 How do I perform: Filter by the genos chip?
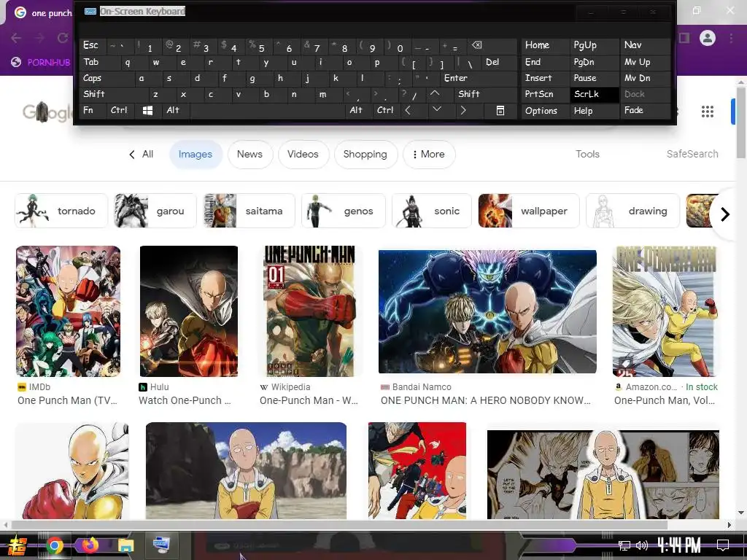point(343,211)
